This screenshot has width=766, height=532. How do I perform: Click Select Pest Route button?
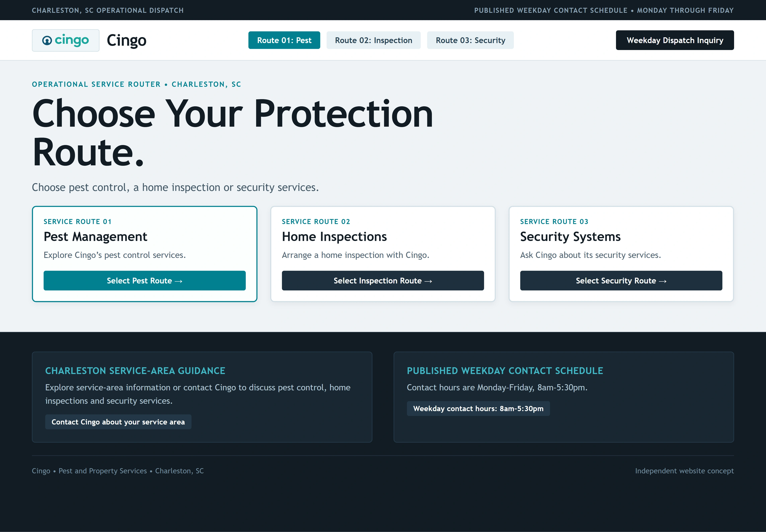145,281
